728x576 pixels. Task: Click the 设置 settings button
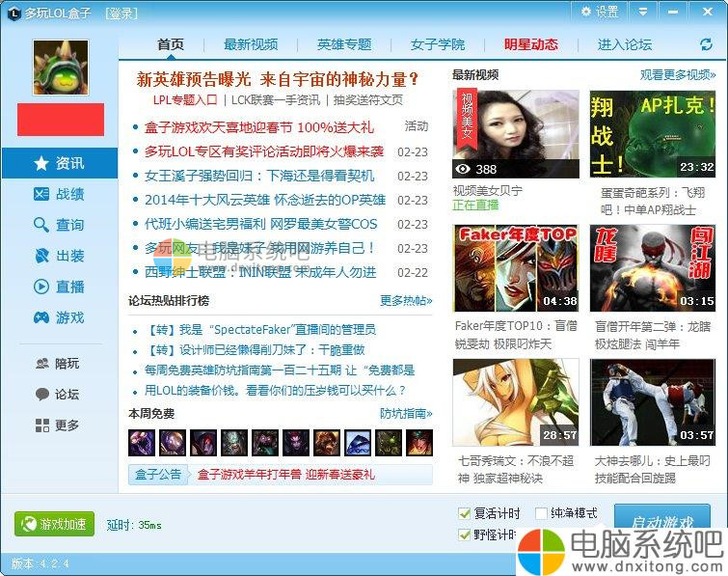pyautogui.click(x=599, y=13)
